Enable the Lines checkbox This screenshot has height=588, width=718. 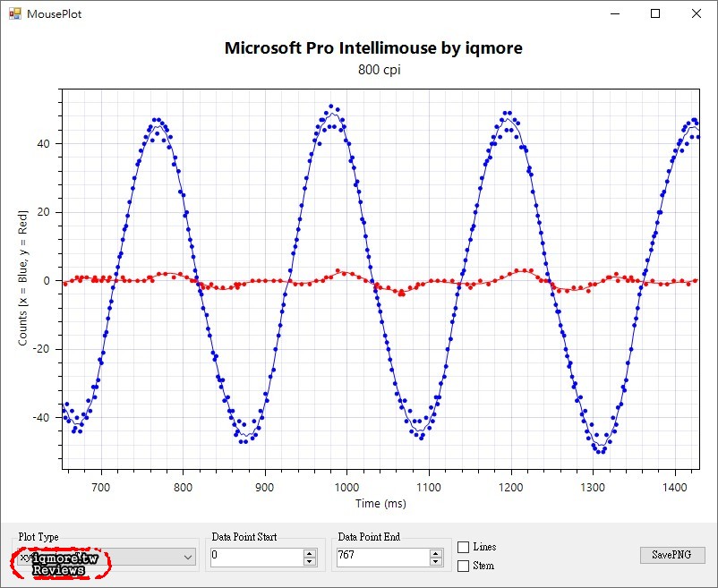[x=463, y=547]
